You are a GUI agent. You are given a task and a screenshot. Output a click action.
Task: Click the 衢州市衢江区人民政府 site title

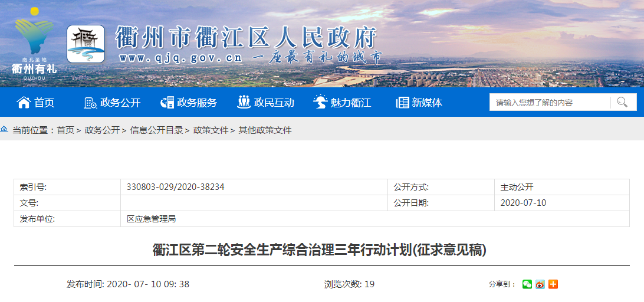coord(246,38)
